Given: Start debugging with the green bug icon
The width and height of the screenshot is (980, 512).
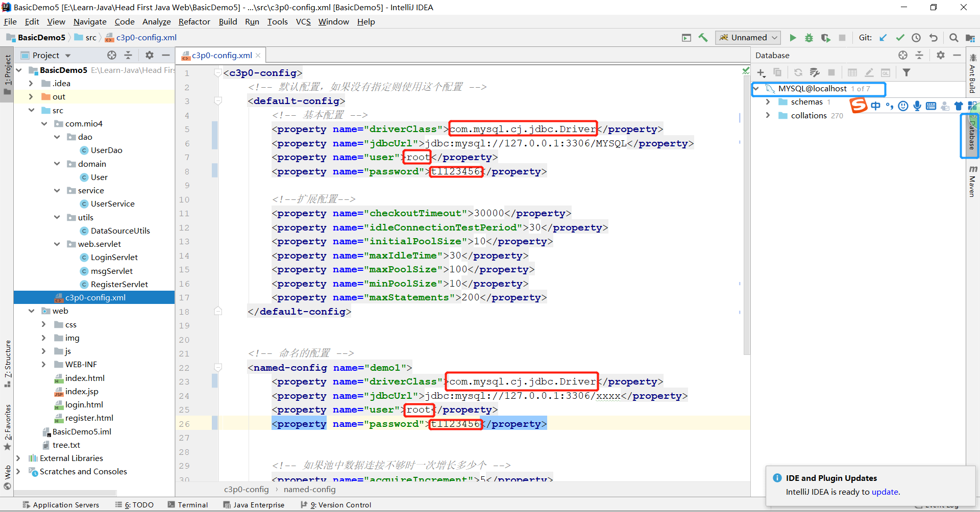Looking at the screenshot, I should [809, 38].
